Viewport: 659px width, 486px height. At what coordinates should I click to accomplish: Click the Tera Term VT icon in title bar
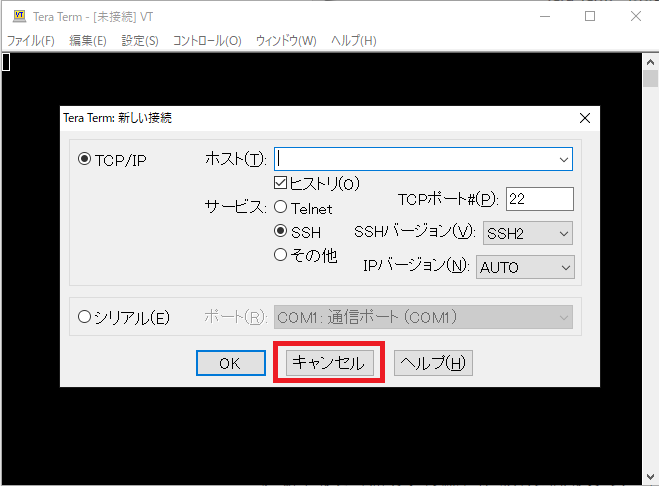[x=19, y=16]
